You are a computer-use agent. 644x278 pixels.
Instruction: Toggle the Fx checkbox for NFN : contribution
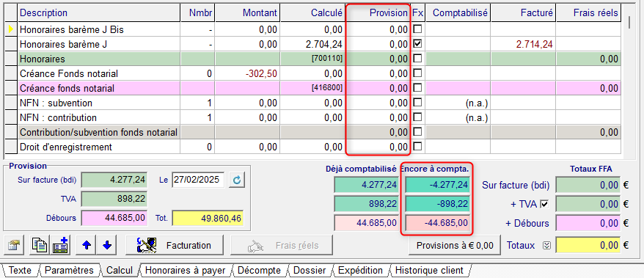pyautogui.click(x=417, y=117)
